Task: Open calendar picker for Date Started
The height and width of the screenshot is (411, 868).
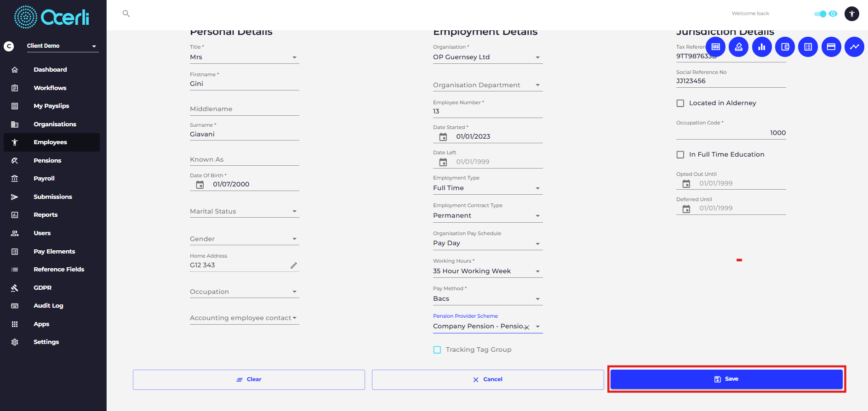Action: (x=443, y=137)
